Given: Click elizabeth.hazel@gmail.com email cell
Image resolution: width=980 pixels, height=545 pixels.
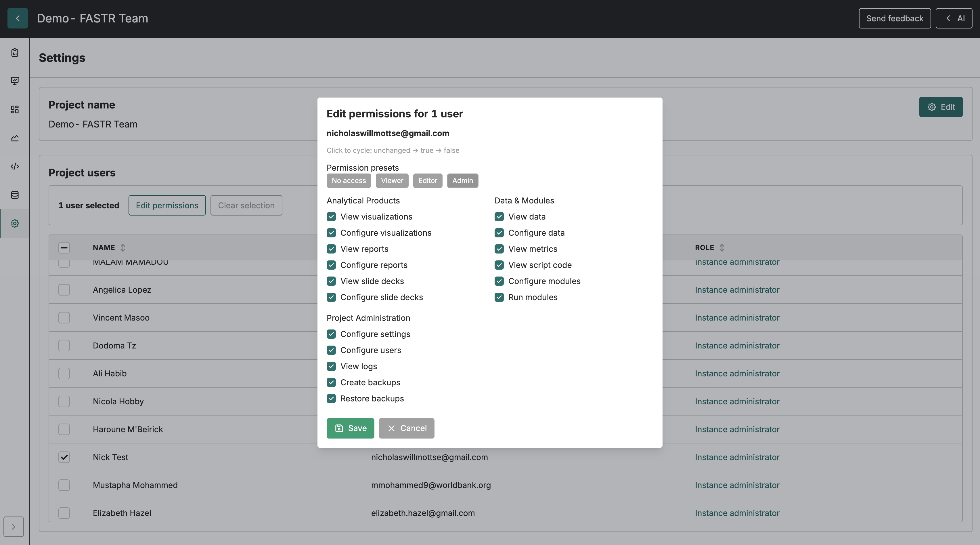Looking at the screenshot, I should tap(423, 513).
